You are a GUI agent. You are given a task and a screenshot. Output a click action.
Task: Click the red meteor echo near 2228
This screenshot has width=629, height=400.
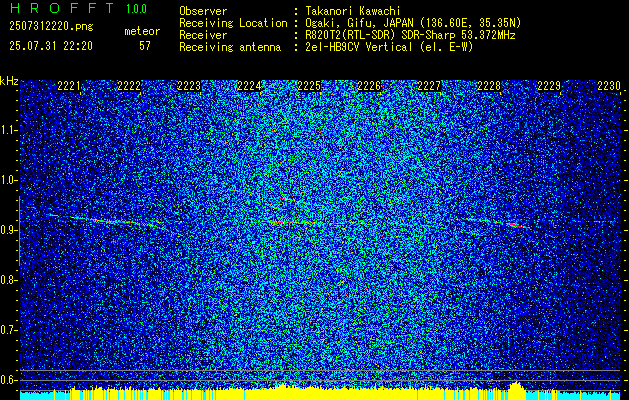pos(516,225)
